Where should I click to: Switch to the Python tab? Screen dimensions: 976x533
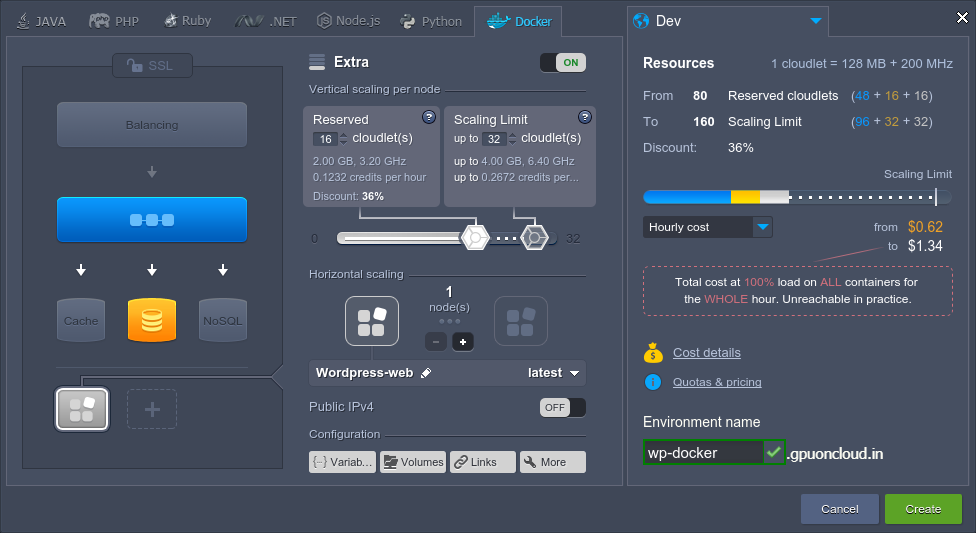pos(431,21)
